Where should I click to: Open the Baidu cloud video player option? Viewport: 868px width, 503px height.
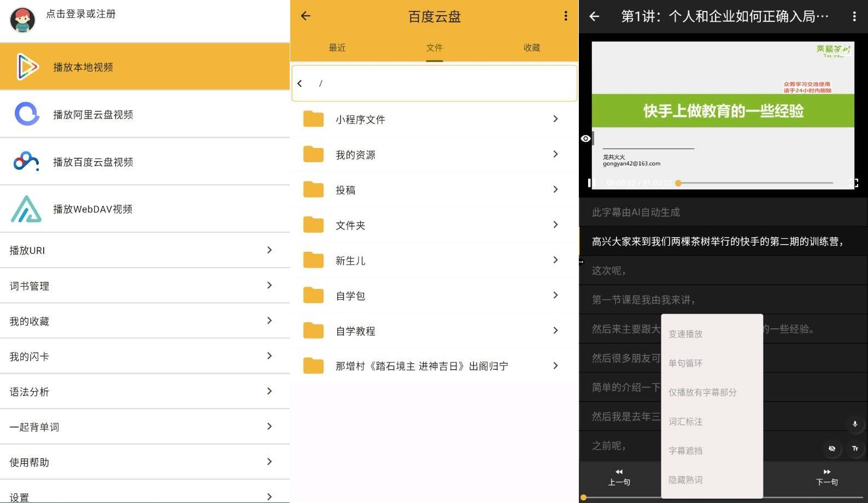coord(92,162)
